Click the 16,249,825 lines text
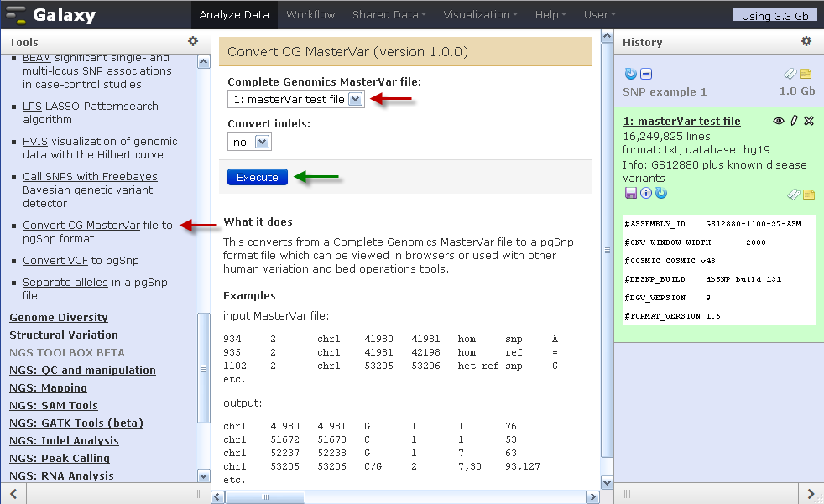The width and height of the screenshot is (824, 504). pos(666,136)
